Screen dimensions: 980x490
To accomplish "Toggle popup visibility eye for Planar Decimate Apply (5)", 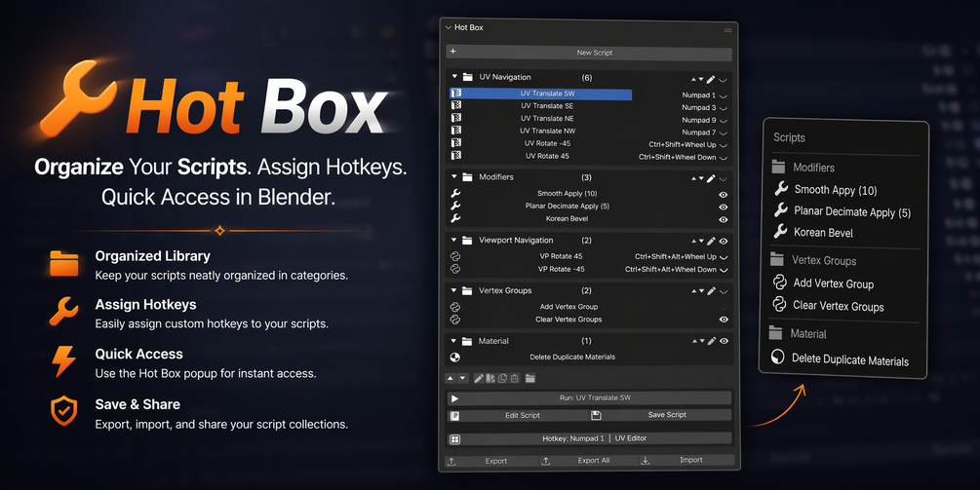I will click(x=724, y=207).
